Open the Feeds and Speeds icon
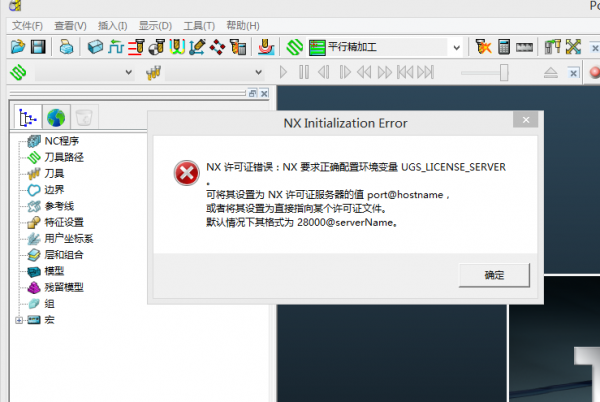The width and height of the screenshot is (600, 402). (116, 47)
